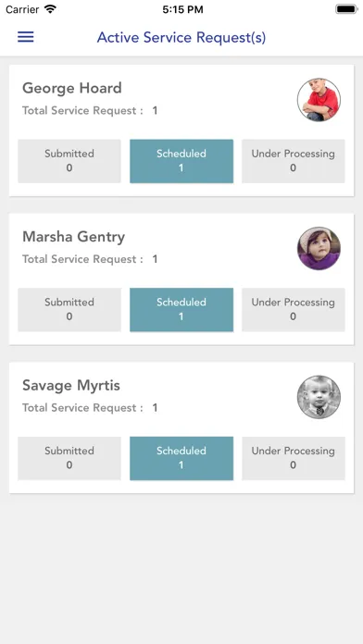Open the hamburger menu
The image size is (363, 644).
[26, 37]
